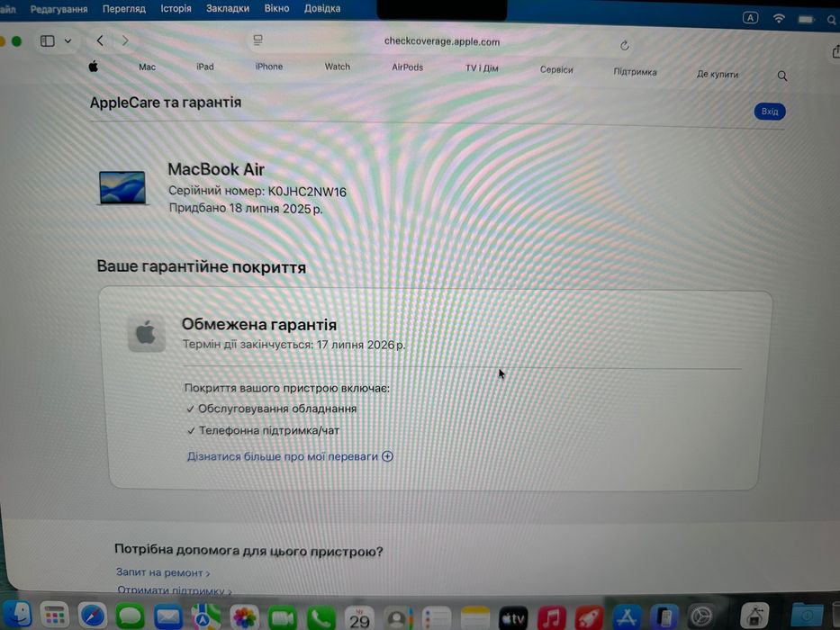Open the Підтримка nav item
Image resolution: width=840 pixels, height=630 pixels.
click(x=635, y=72)
